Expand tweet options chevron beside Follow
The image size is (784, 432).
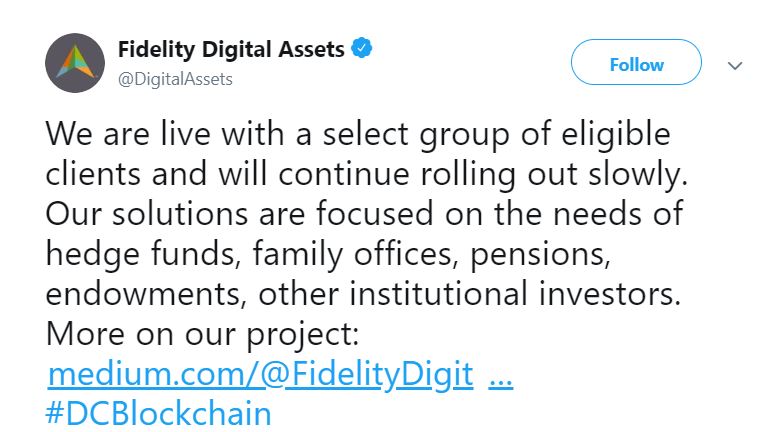(734, 66)
